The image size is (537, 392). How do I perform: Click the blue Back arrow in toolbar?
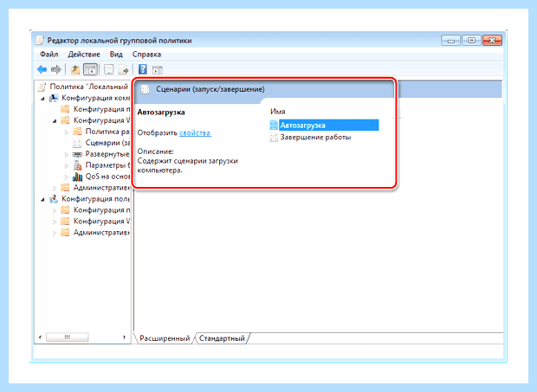(x=42, y=70)
